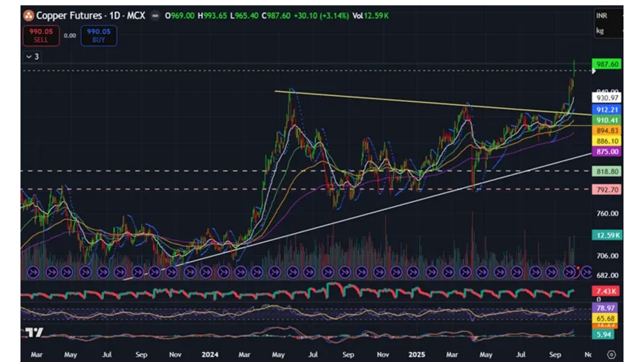The width and height of the screenshot is (644, 362).
Task: Click the leftmost purple contract switch marker
Action: [31, 271]
